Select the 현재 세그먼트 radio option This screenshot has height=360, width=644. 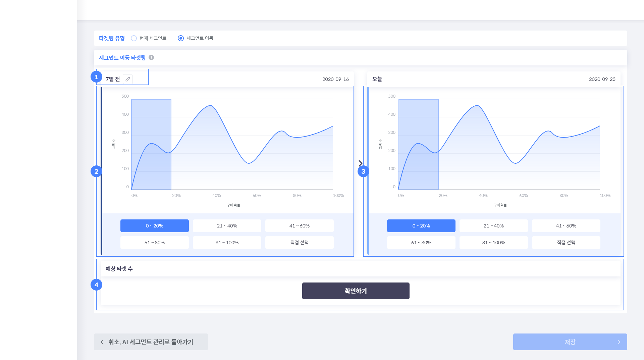tap(134, 38)
